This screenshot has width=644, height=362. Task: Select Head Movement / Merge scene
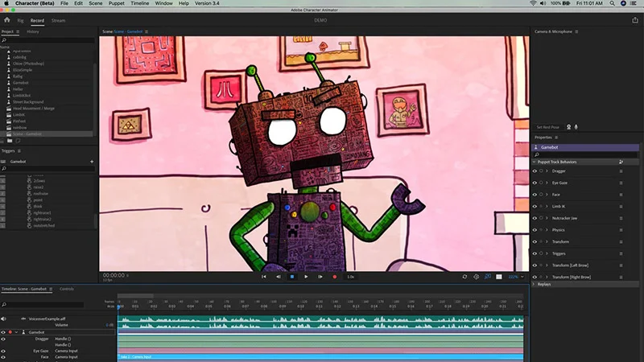(x=34, y=109)
